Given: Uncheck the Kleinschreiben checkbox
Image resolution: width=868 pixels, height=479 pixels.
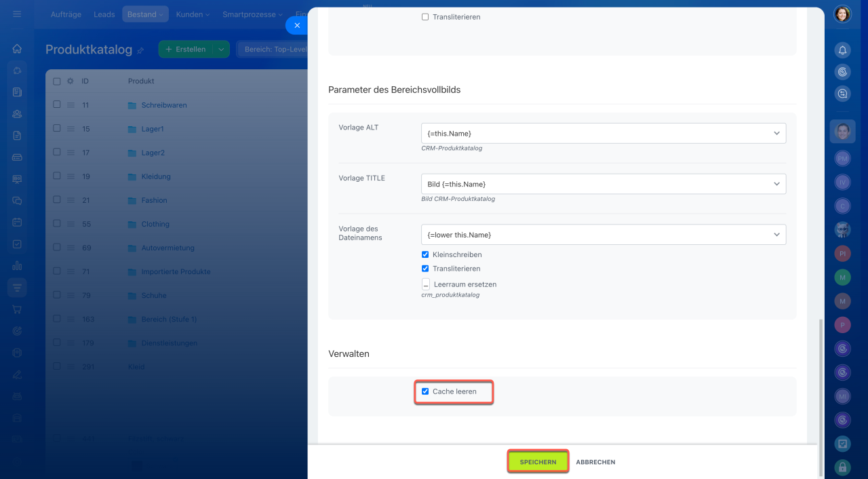Looking at the screenshot, I should coord(425,254).
